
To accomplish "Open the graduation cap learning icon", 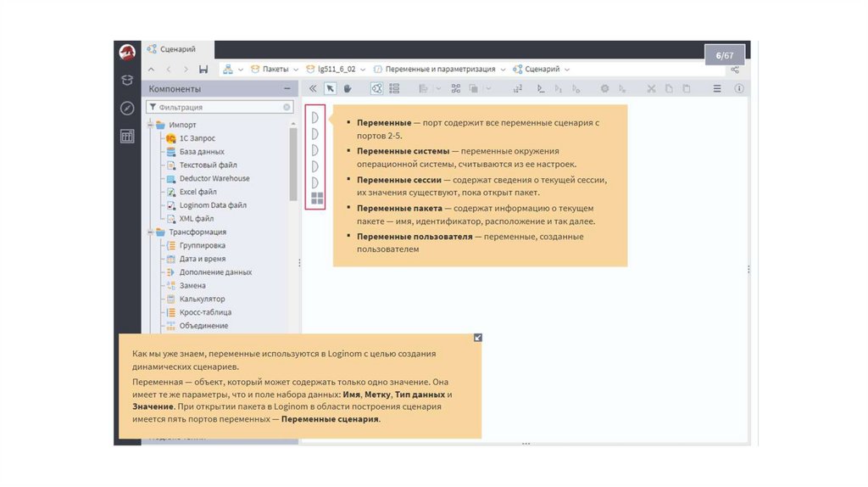I will click(x=127, y=81).
